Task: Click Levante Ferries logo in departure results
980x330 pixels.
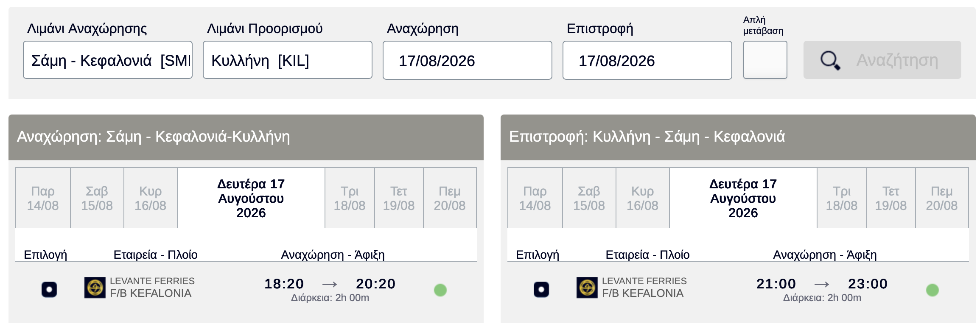Action: [x=95, y=288]
